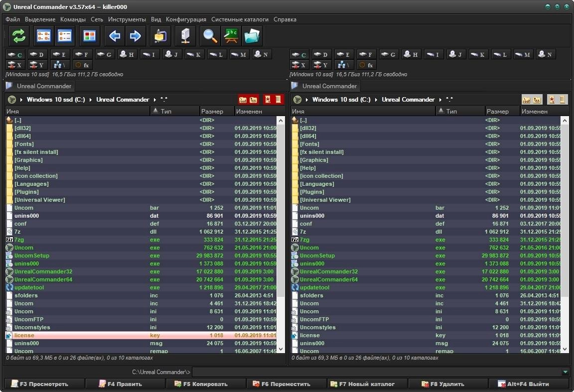Select [Plugins] folder in right panel

pos(426,192)
